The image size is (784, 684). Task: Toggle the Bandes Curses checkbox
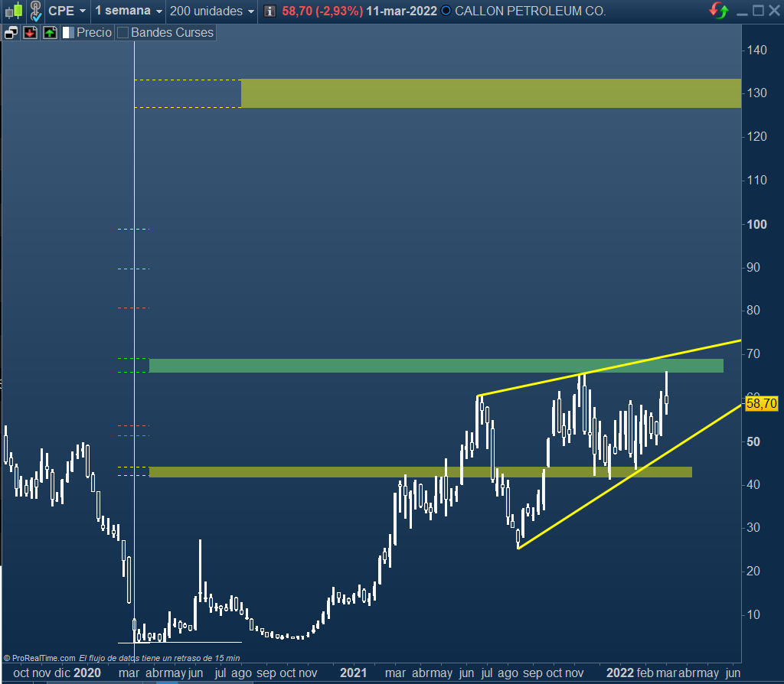point(122,33)
